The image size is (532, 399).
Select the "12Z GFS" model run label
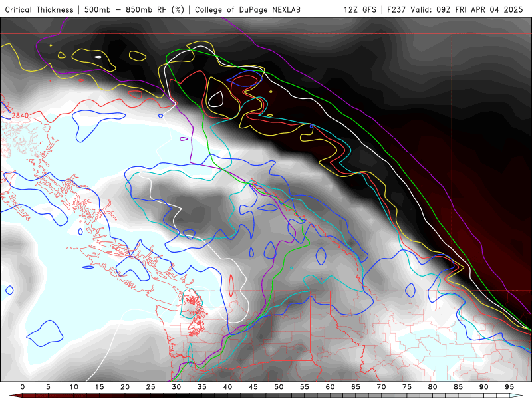(x=360, y=9)
